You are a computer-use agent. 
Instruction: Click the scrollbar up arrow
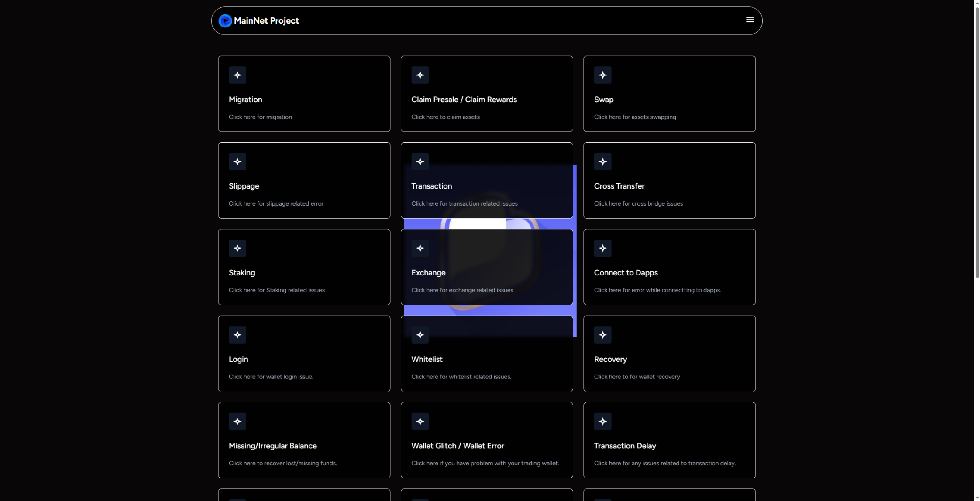coord(977,3)
